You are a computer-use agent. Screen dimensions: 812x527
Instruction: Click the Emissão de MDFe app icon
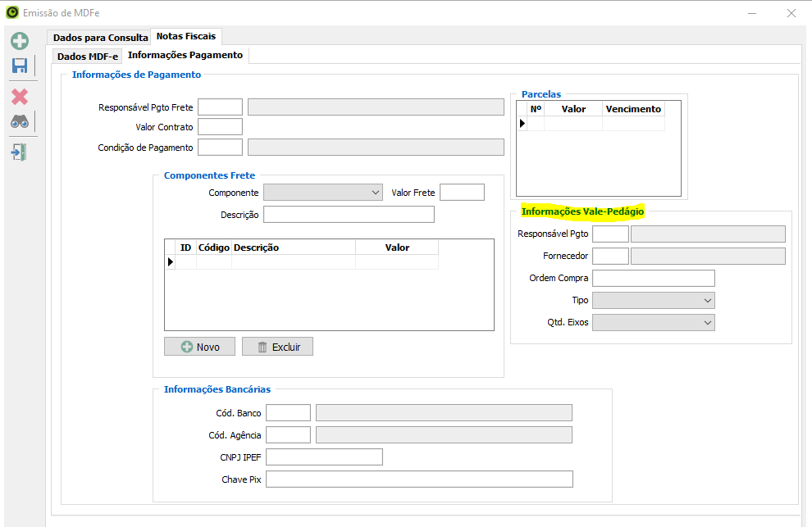tap(12, 12)
